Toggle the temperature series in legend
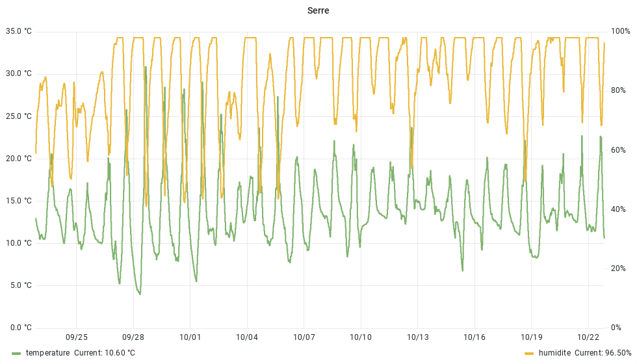Screen dimensions: 637x364 pyautogui.click(x=47, y=353)
